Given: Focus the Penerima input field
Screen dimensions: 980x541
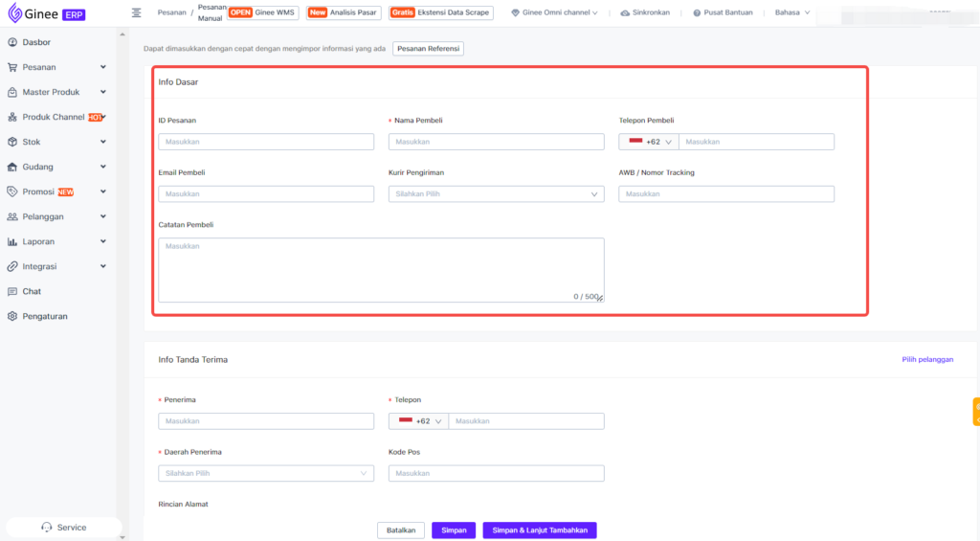Looking at the screenshot, I should pyautogui.click(x=266, y=421).
